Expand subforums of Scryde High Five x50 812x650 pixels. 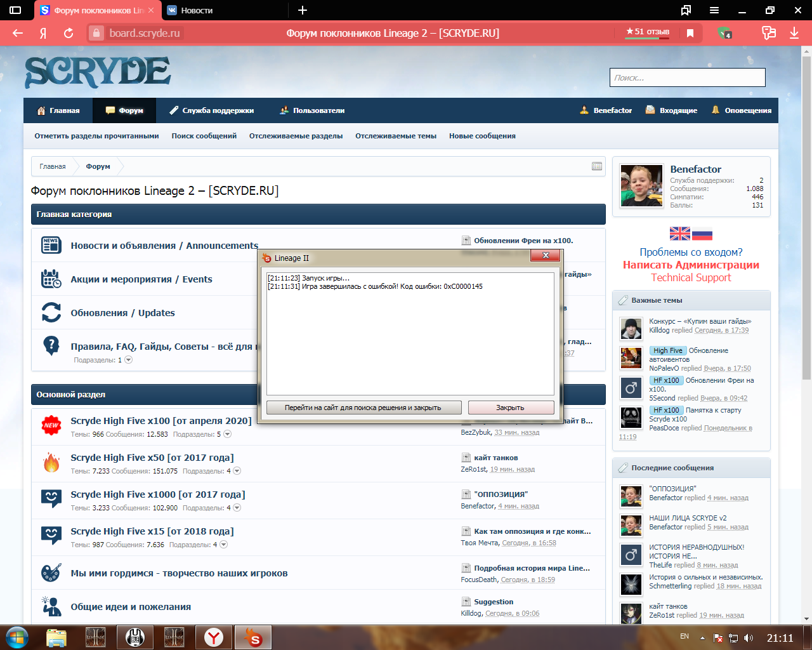tap(237, 471)
